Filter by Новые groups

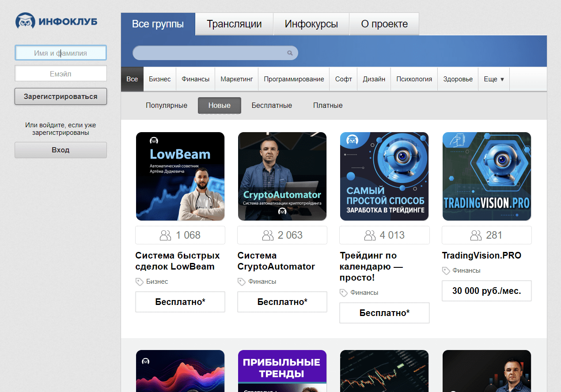pos(220,105)
